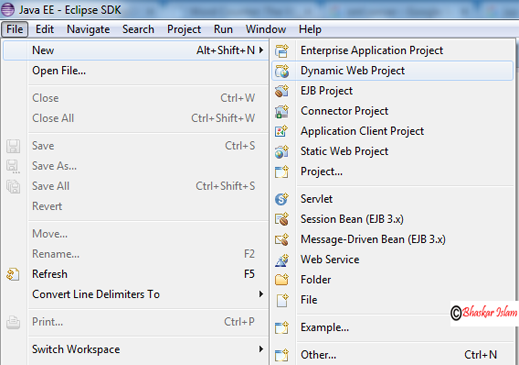Image resolution: width=519 pixels, height=365 pixels.
Task: Click the Save As floppy icon
Action: [13, 166]
